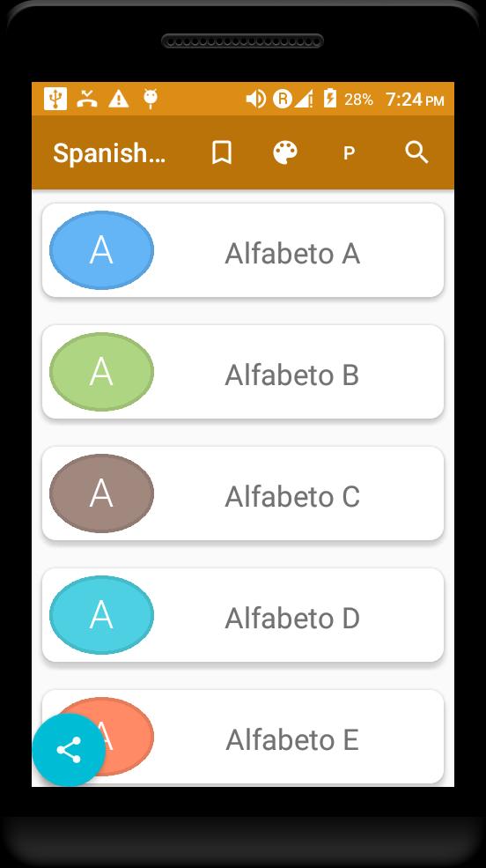Tap the Spanish app title
The image size is (486, 868).
click(109, 152)
